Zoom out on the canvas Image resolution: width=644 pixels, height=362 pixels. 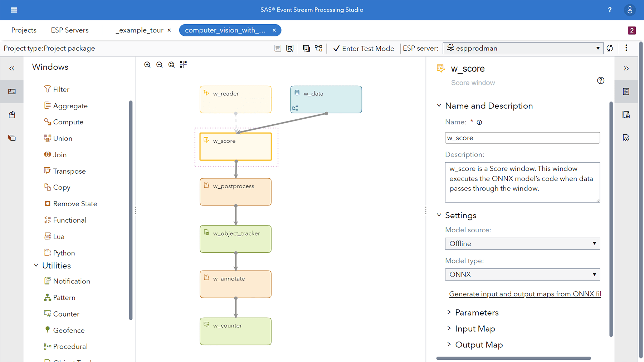click(160, 65)
